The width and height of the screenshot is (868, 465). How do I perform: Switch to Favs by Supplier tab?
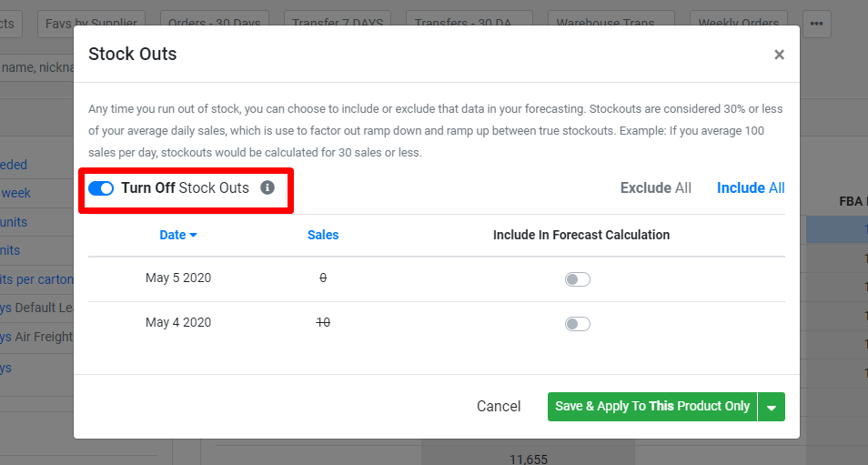pyautogui.click(x=91, y=24)
